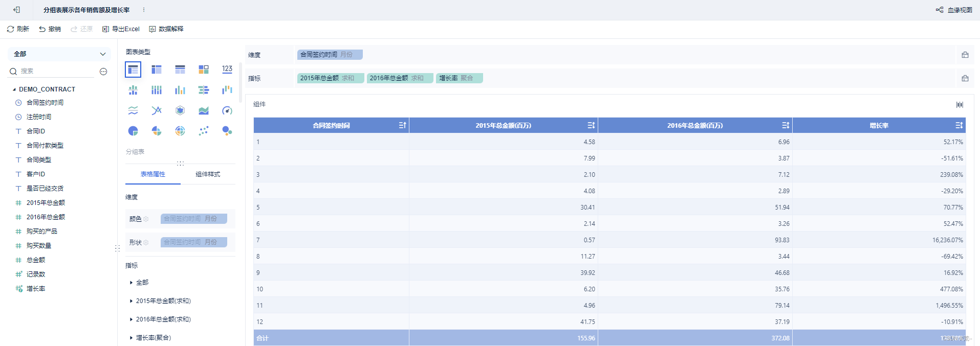Open the metrics row toolbox icon

pos(965,78)
